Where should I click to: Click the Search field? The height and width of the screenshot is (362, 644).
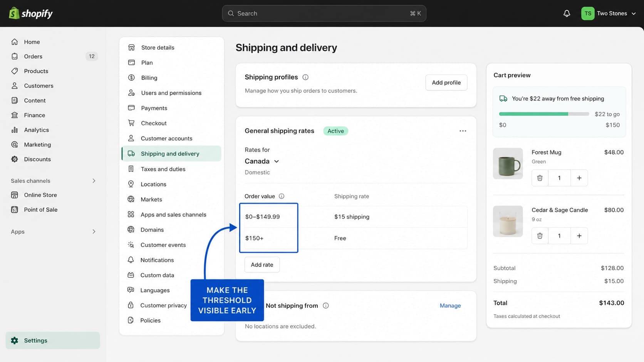tap(324, 13)
